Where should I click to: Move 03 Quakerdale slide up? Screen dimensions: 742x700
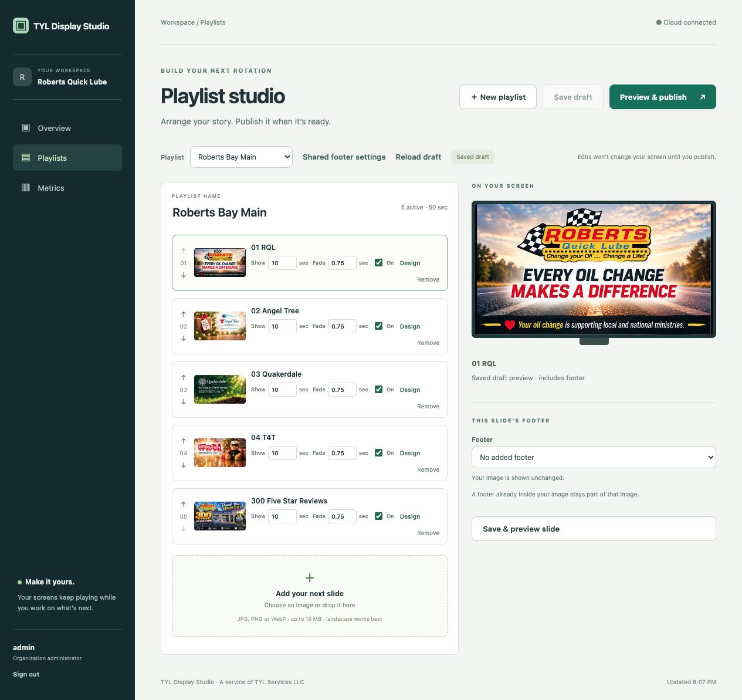[x=184, y=378]
